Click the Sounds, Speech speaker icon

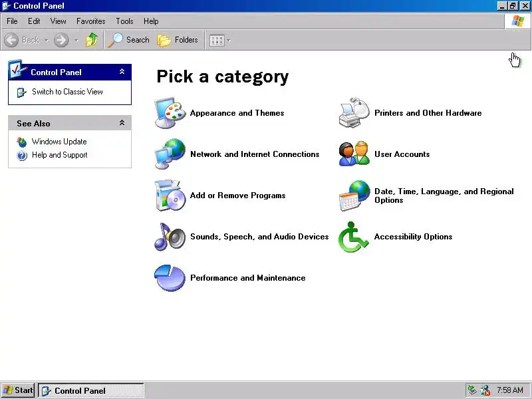(x=170, y=237)
